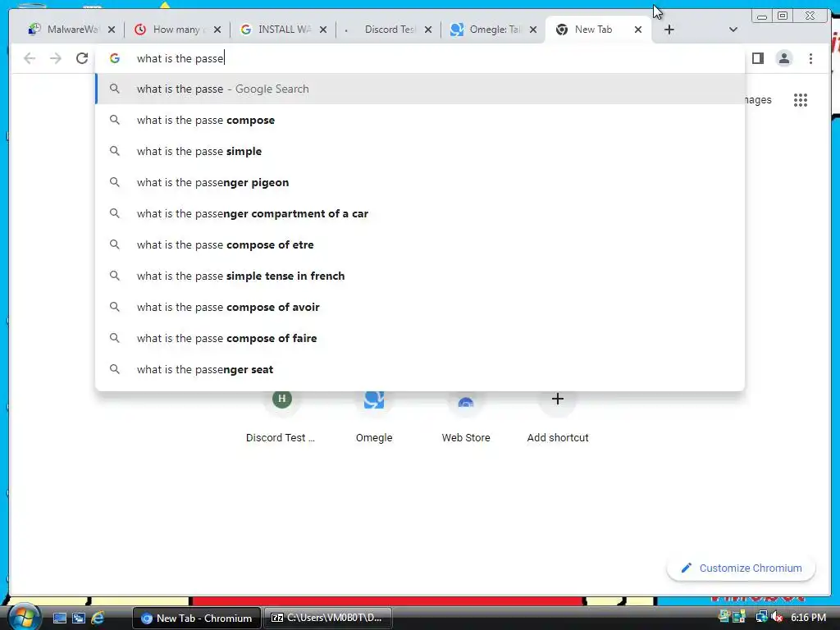Pick 'passe simple tense in french' suggestion

[420, 276]
